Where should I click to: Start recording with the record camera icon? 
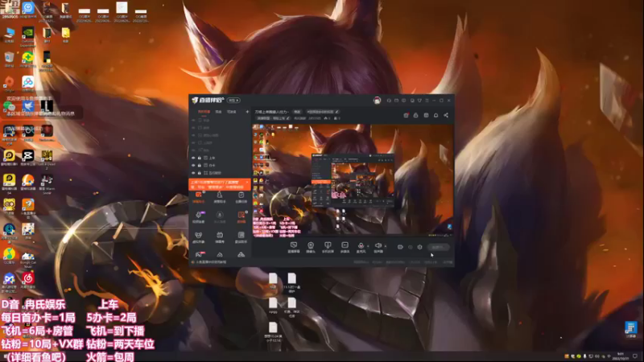click(400, 247)
